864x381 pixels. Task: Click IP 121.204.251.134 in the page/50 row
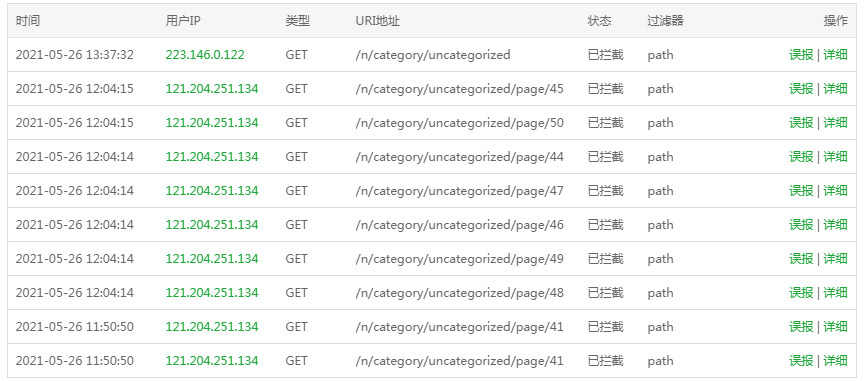[212, 123]
